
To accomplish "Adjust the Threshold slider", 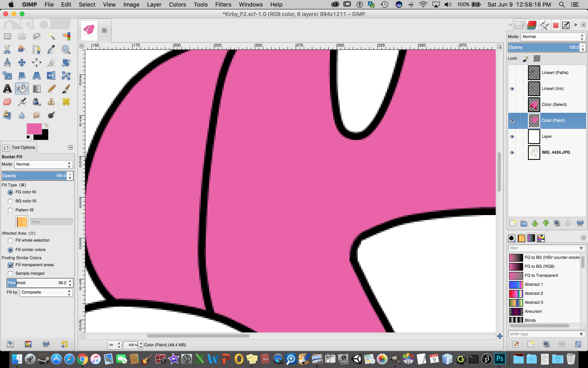I will click(x=37, y=283).
